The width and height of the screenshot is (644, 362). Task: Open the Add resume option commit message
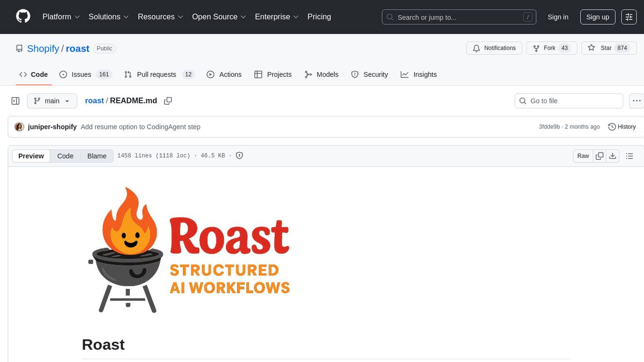coord(141,127)
